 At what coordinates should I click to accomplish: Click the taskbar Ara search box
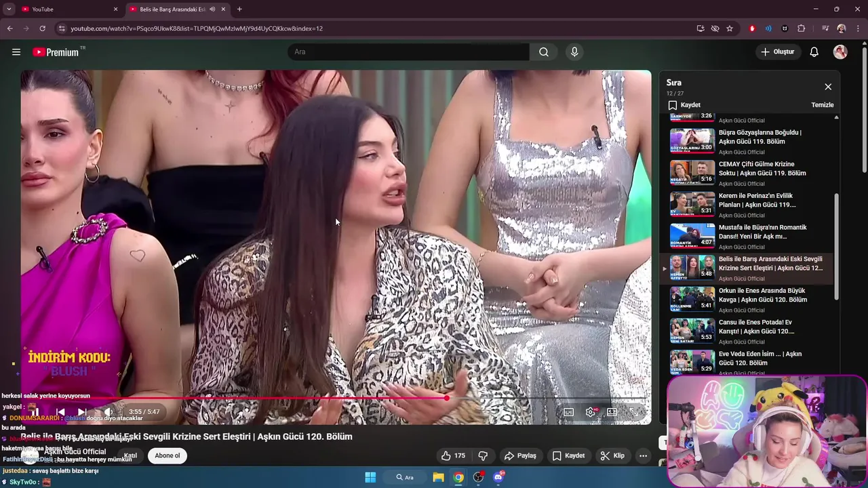[405, 477]
